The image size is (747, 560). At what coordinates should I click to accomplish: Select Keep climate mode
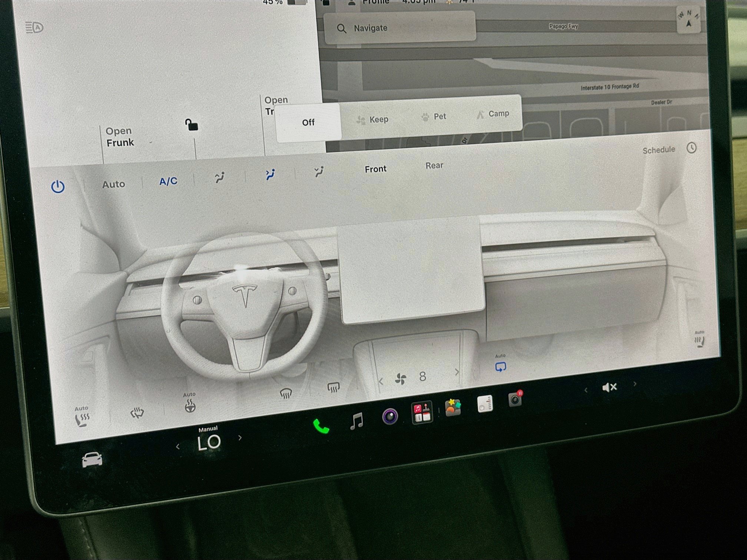tap(372, 120)
